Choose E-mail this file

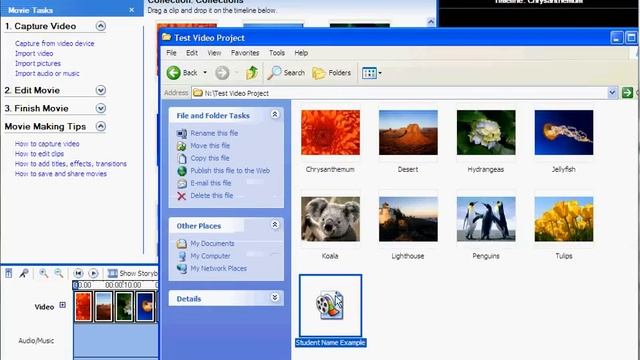coord(211,183)
